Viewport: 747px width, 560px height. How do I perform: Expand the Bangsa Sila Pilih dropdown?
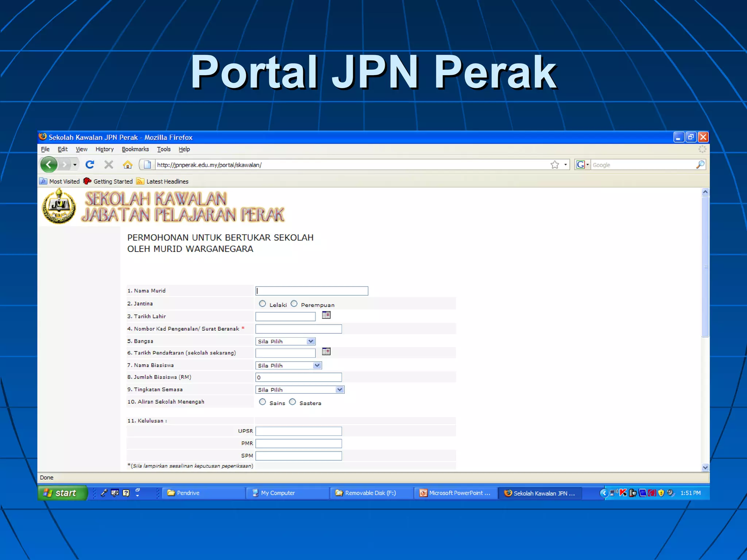point(285,341)
